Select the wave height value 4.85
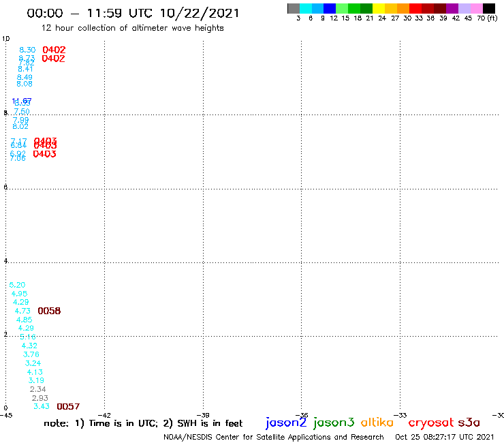 24,320
